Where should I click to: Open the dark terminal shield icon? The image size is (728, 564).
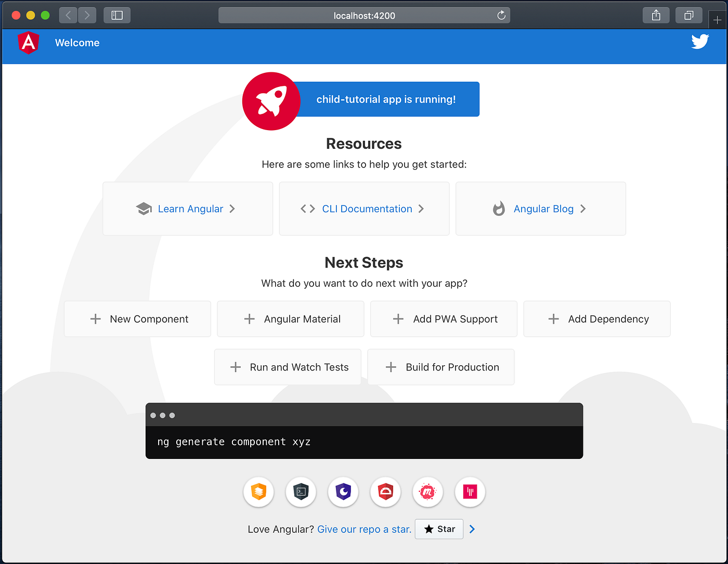301,492
